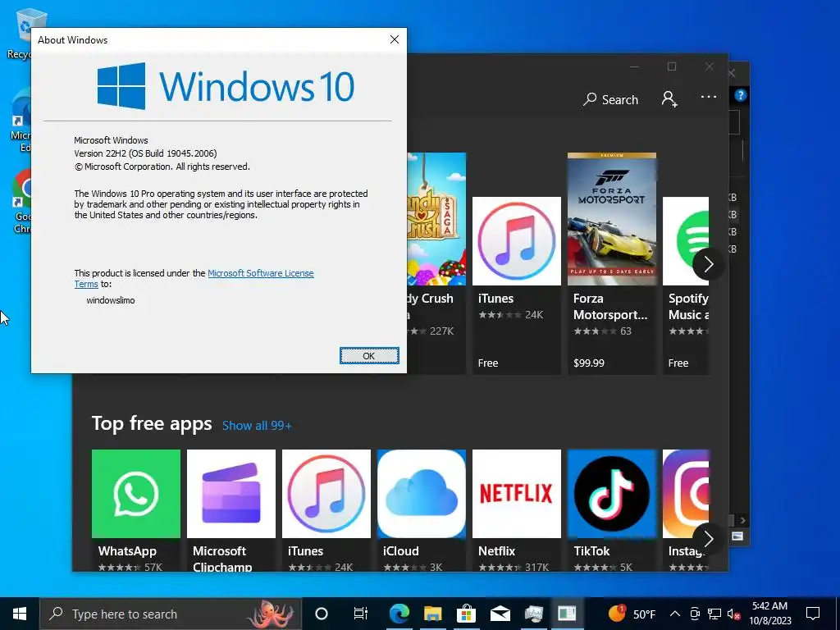The height and width of the screenshot is (630, 840).
Task: Click Show all 99+ link
Action: [257, 426]
